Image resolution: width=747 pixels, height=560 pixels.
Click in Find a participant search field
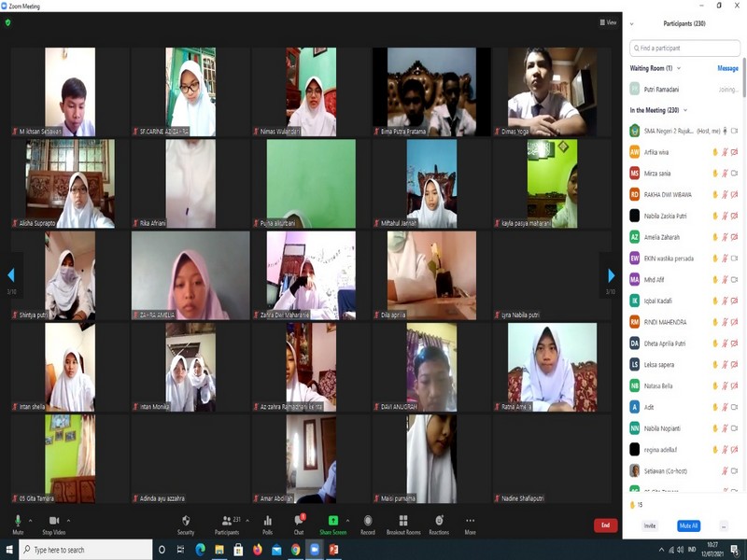(x=685, y=48)
